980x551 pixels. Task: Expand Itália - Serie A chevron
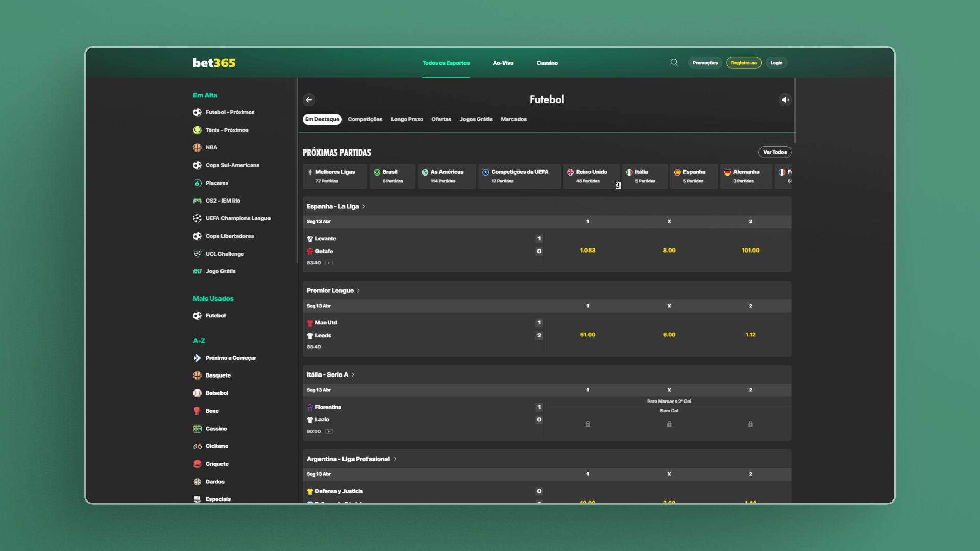353,375
